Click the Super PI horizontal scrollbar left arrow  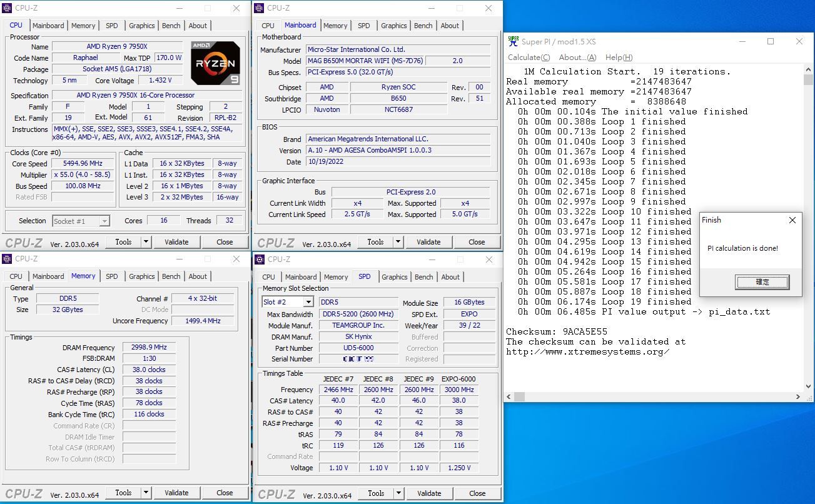509,397
